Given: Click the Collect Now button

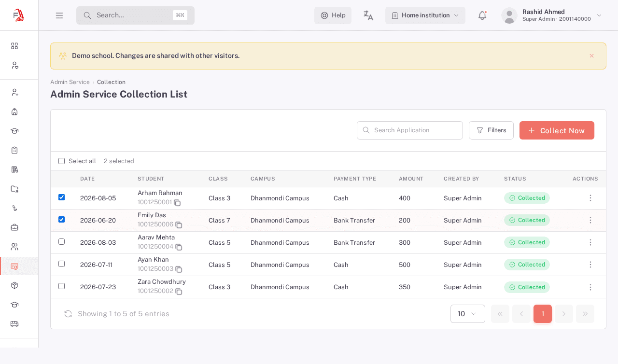Looking at the screenshot, I should (557, 130).
